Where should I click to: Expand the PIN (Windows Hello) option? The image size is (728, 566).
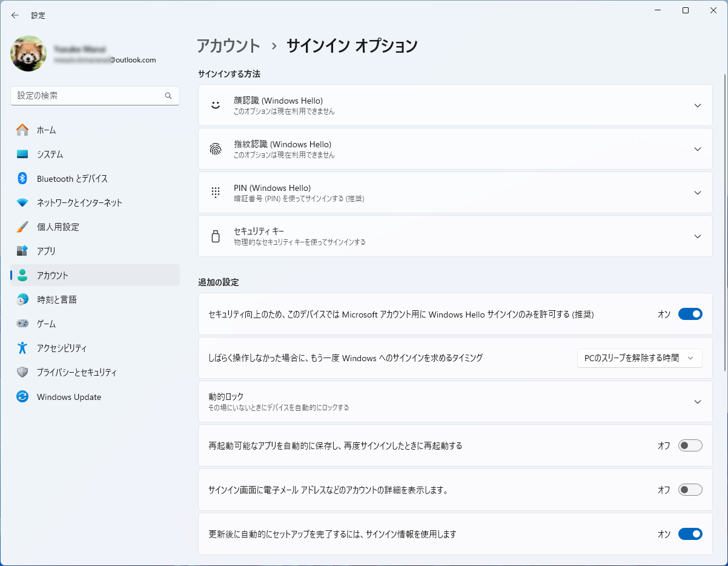pyautogui.click(x=697, y=193)
